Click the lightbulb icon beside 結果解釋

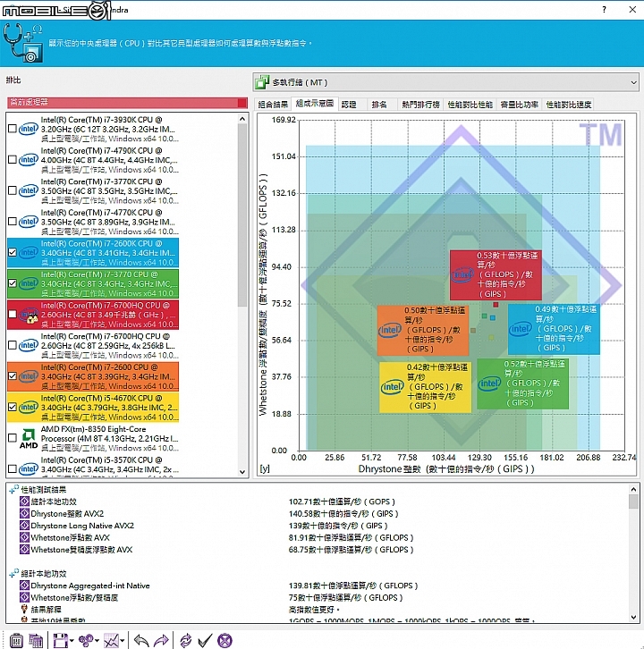(24, 610)
